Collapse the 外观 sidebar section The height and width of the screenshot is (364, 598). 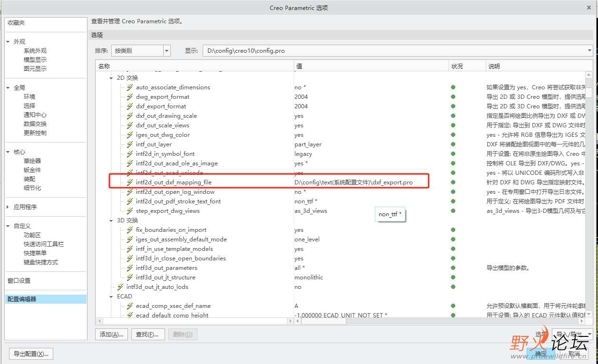coord(9,42)
